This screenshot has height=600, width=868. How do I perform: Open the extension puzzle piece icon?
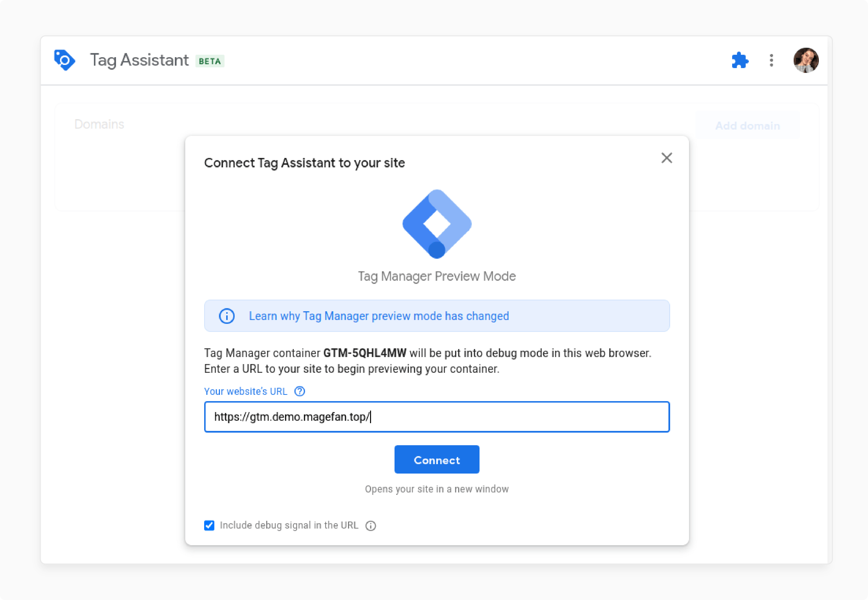[x=739, y=60]
